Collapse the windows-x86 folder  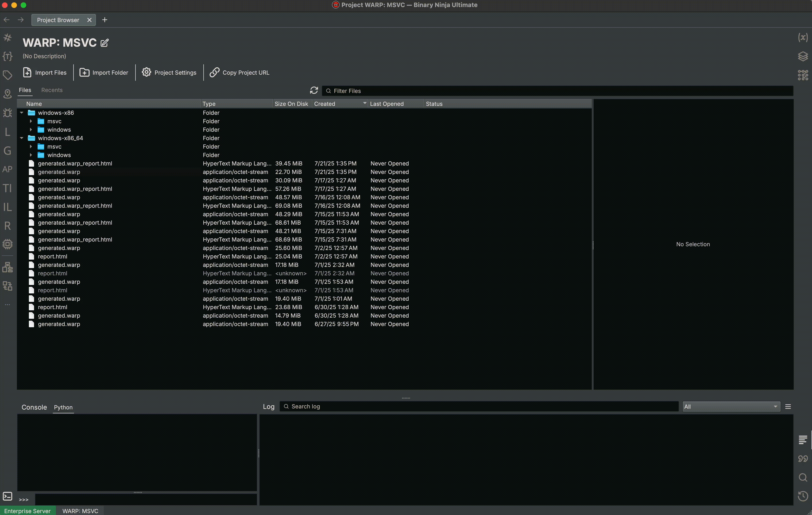[22, 113]
